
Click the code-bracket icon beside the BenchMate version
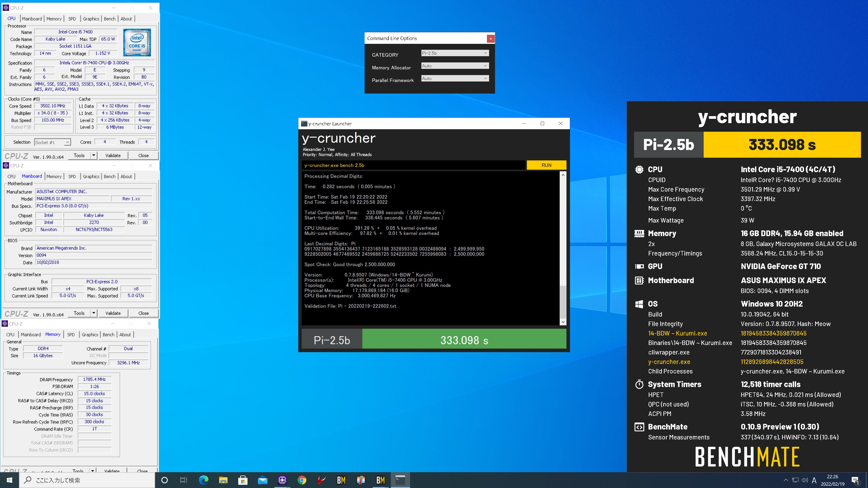(x=639, y=427)
